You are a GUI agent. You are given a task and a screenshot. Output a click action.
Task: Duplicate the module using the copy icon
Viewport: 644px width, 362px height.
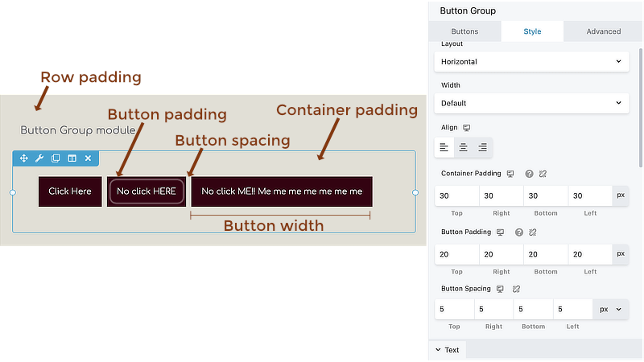coord(56,158)
